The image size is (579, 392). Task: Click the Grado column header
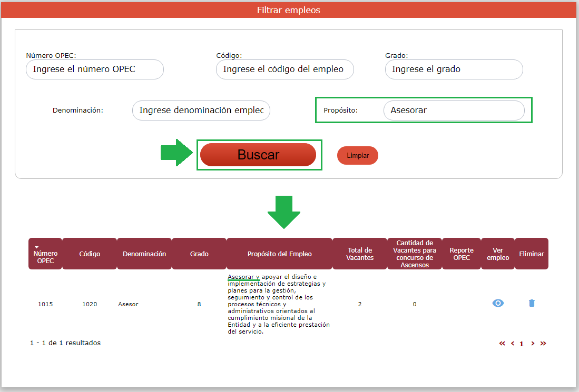199,254
